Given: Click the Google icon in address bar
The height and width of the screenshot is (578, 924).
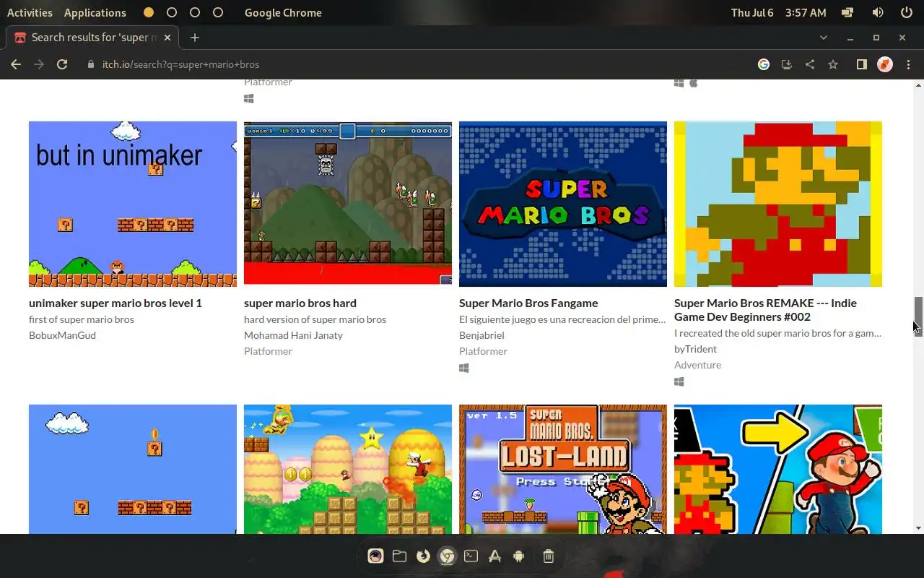Looking at the screenshot, I should tap(764, 64).
